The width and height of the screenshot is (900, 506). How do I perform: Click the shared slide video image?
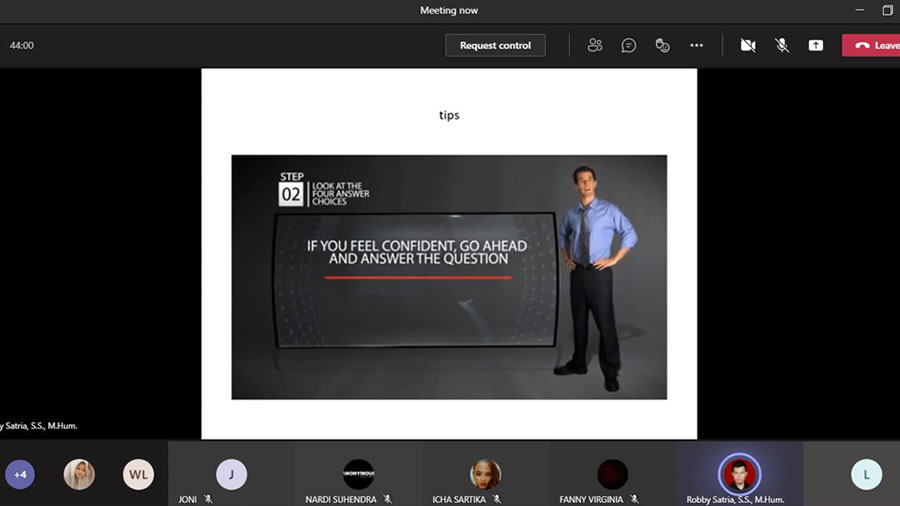coord(449,277)
